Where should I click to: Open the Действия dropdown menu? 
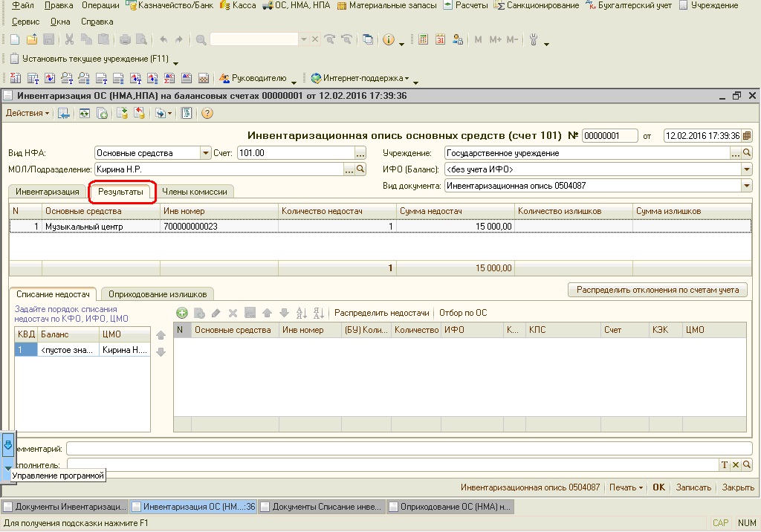pos(27,113)
